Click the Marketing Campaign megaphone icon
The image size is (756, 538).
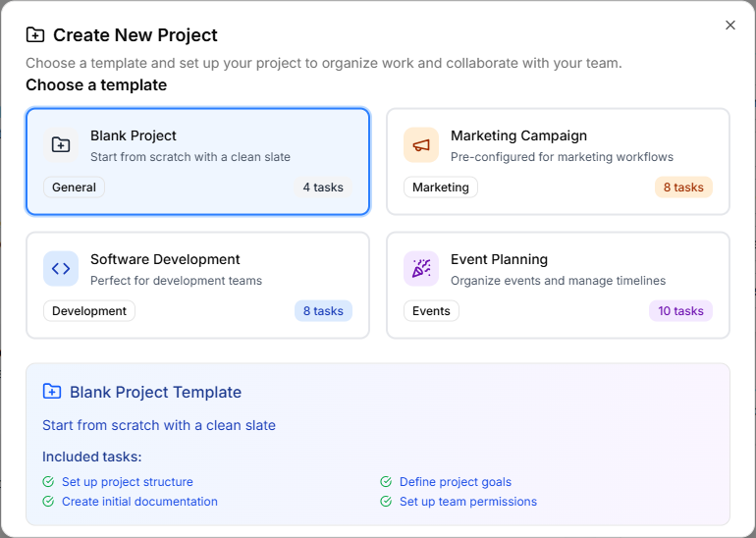421,144
